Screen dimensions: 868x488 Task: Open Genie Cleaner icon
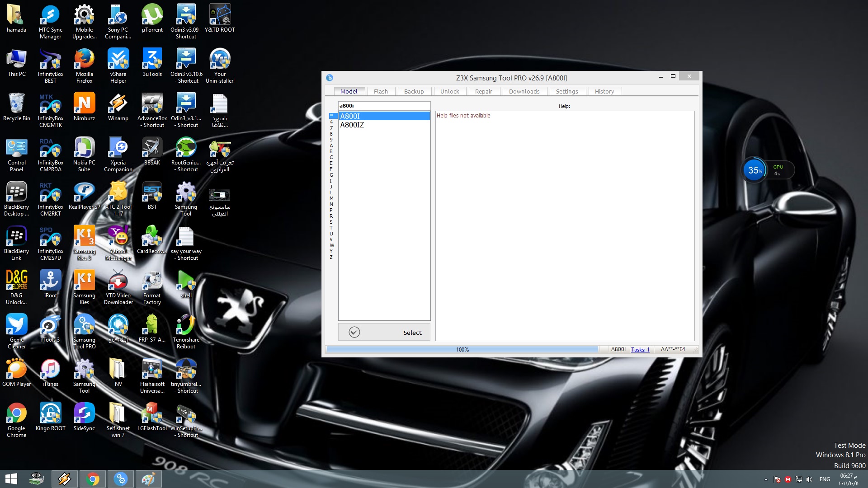(x=16, y=332)
